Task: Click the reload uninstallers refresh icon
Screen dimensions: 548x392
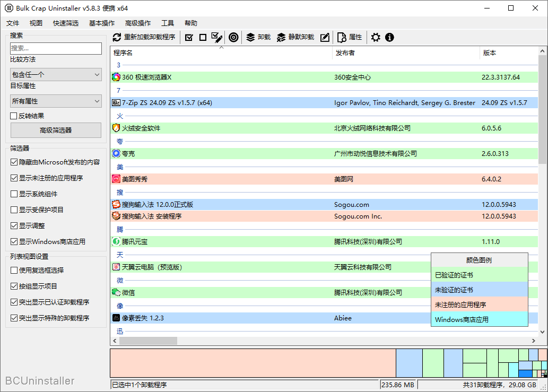Action: coord(117,37)
